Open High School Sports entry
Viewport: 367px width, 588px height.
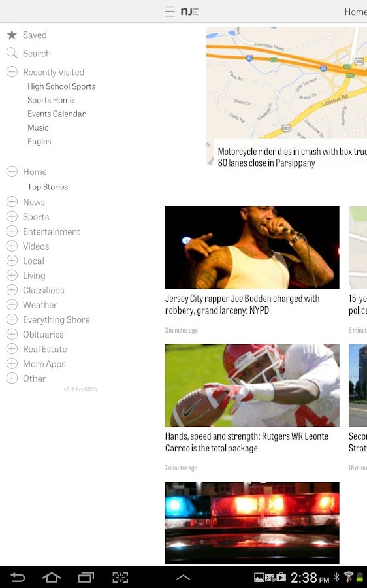click(x=61, y=86)
